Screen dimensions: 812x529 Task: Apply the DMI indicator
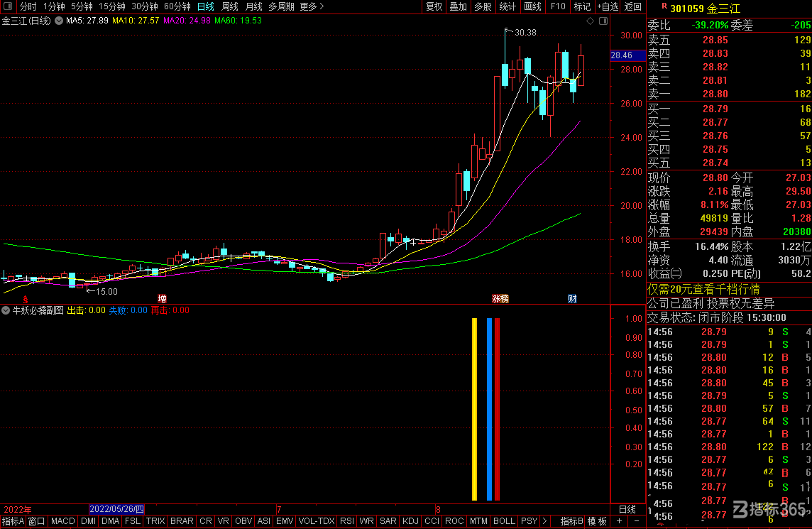(88, 521)
